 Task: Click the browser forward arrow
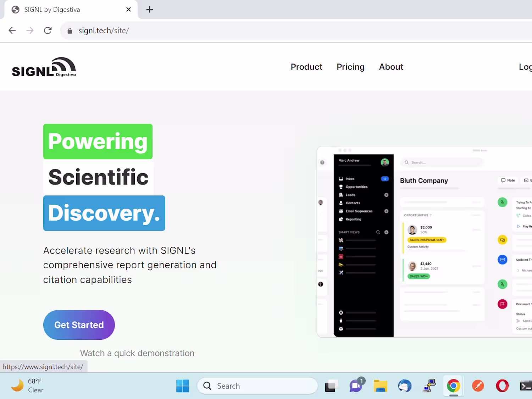(x=30, y=31)
